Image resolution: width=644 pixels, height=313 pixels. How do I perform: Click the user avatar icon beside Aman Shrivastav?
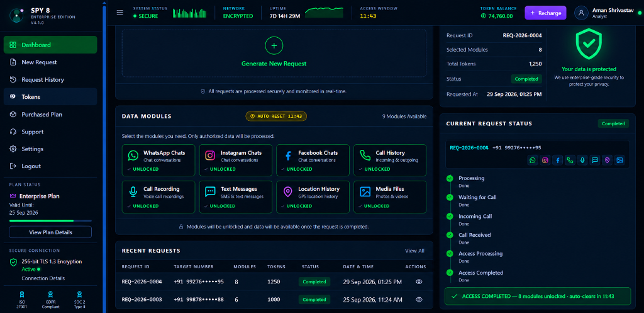coord(581,13)
